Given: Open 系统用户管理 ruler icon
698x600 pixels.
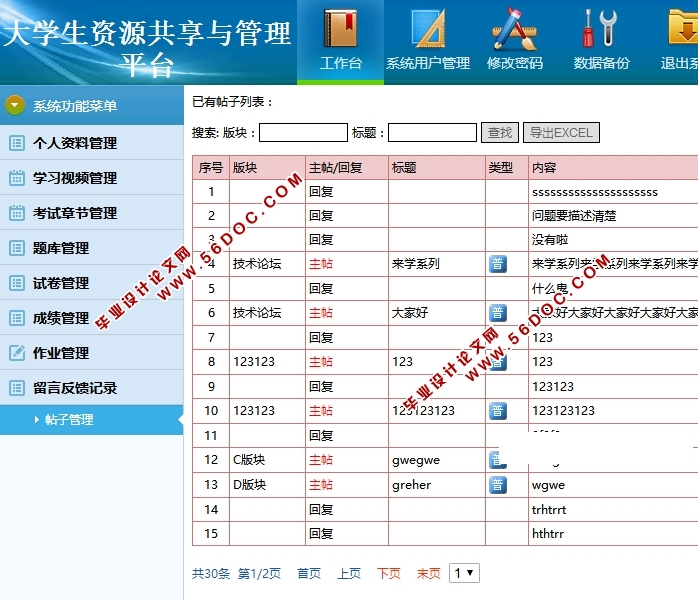Looking at the screenshot, I should click(428, 28).
